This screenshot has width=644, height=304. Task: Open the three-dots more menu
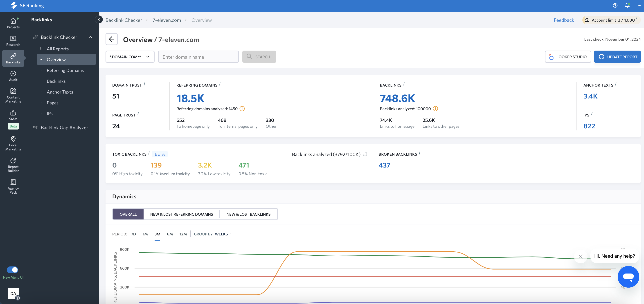pos(639,5)
